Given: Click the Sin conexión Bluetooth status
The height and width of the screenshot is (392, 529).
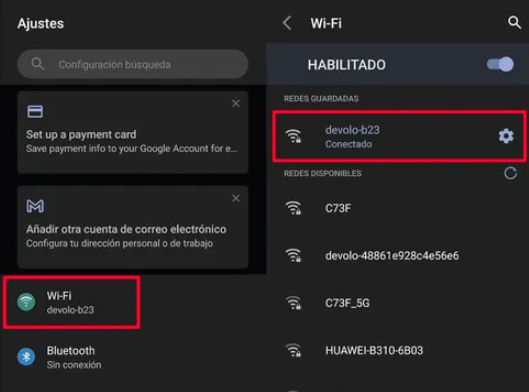Looking at the screenshot, I should (74, 365).
